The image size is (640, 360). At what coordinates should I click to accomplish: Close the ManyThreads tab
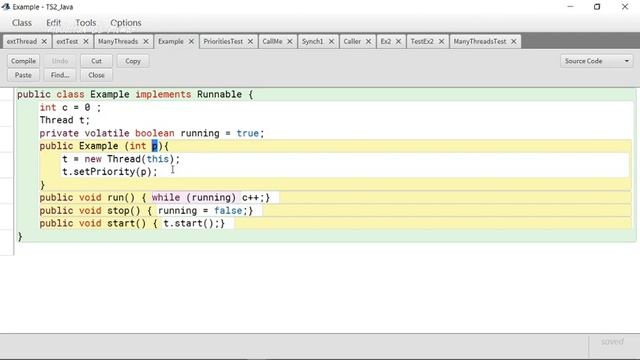146,42
